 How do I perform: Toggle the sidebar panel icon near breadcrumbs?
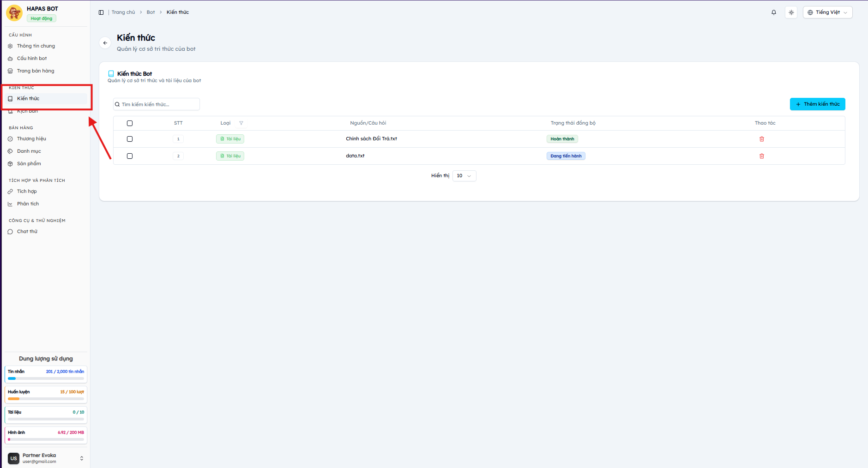tap(101, 12)
